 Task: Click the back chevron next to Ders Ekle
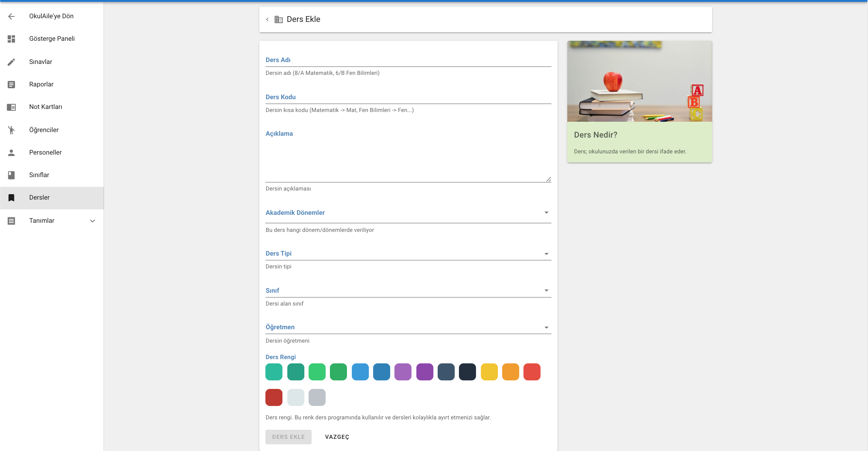point(267,19)
